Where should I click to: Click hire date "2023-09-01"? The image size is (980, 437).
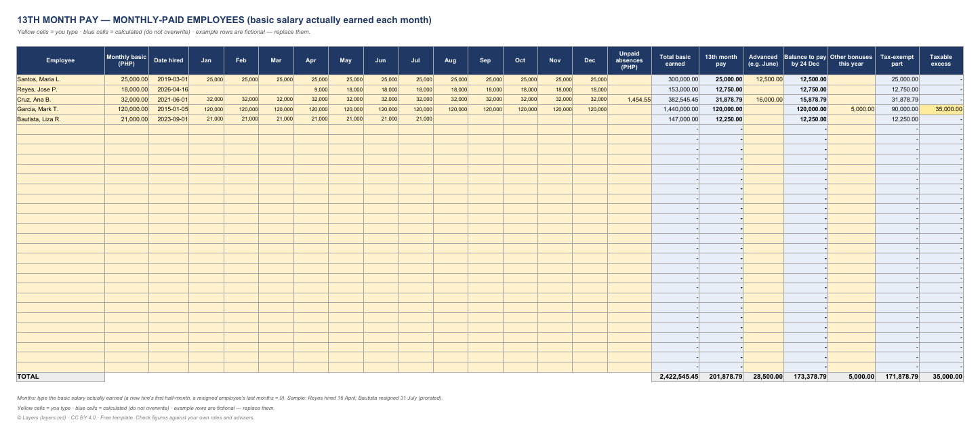pos(169,119)
